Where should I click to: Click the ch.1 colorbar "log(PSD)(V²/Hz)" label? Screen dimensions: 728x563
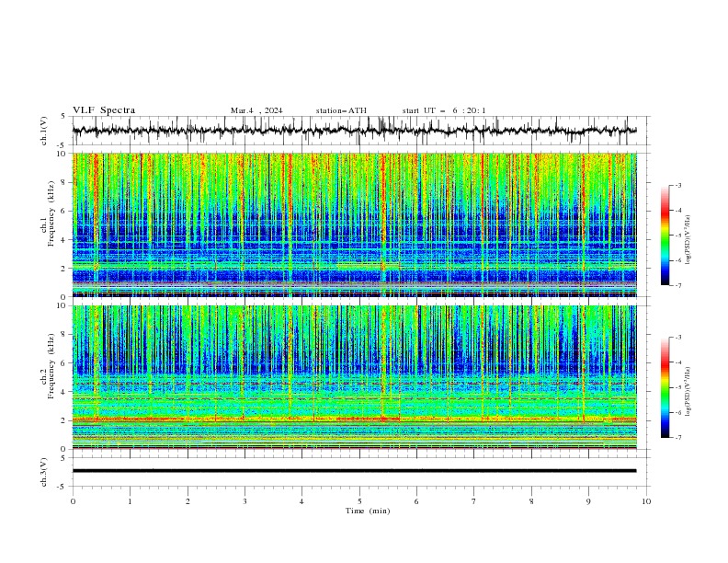[688, 240]
